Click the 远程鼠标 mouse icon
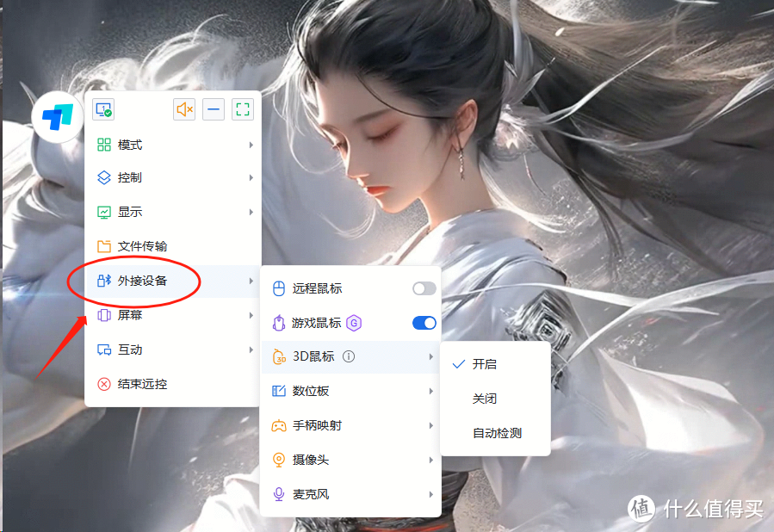Image resolution: width=774 pixels, height=532 pixels. (279, 288)
